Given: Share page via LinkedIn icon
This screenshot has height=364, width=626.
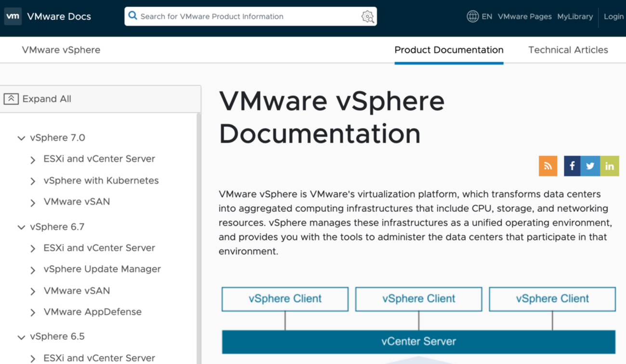Looking at the screenshot, I should [610, 166].
